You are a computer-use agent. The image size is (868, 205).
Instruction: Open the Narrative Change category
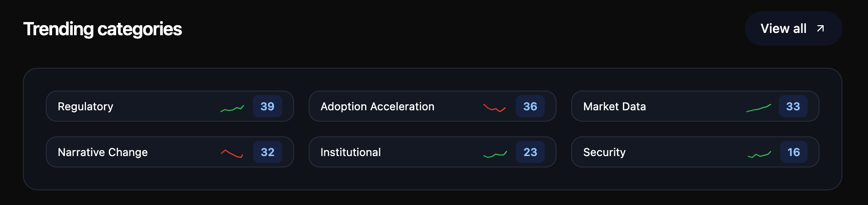click(103, 152)
